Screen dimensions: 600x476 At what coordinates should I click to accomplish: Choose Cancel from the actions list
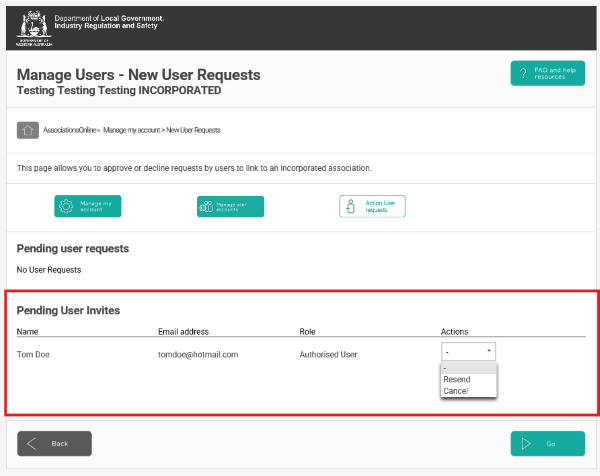point(468,391)
